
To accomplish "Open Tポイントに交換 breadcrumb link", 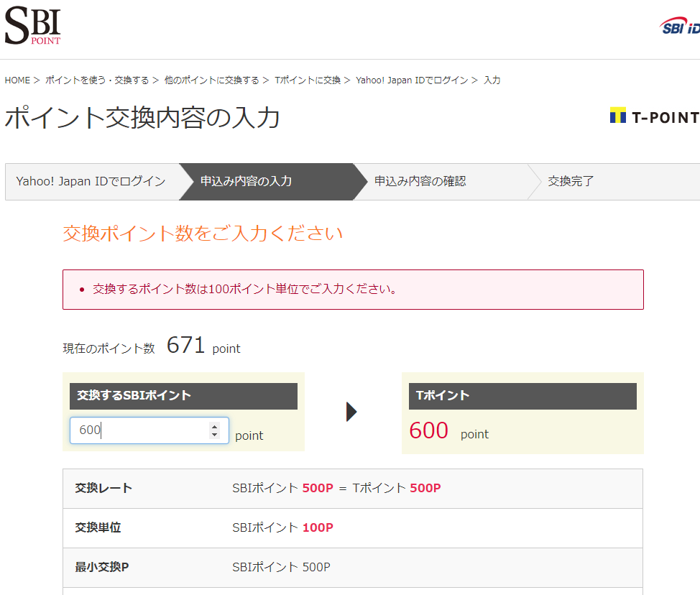I will pos(308,80).
